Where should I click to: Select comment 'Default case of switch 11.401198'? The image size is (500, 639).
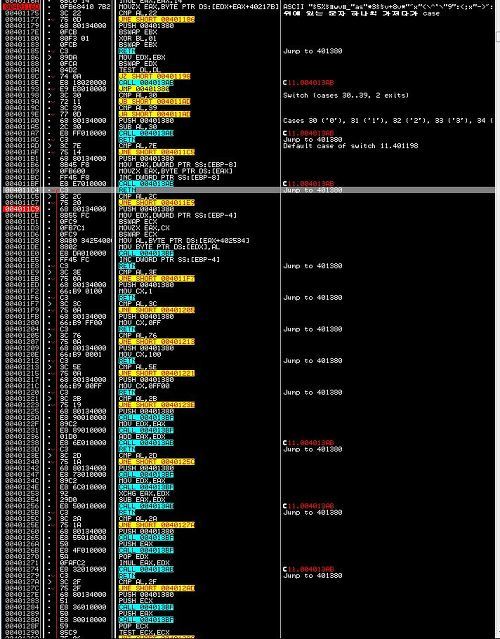pos(350,146)
